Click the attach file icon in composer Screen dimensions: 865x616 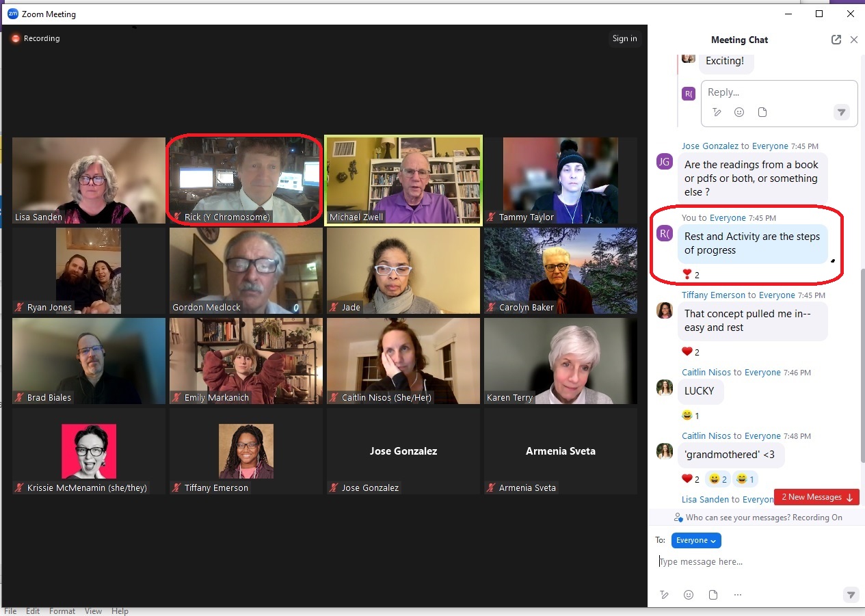tap(713, 595)
